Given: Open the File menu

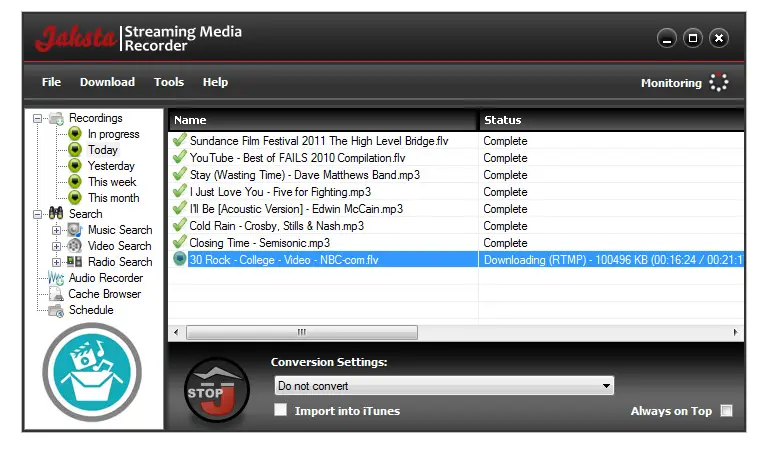Looking at the screenshot, I should click(x=51, y=82).
